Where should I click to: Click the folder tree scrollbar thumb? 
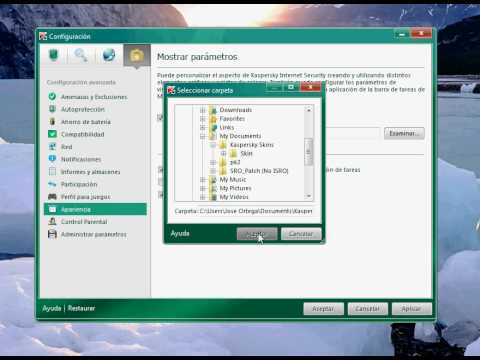[309, 152]
